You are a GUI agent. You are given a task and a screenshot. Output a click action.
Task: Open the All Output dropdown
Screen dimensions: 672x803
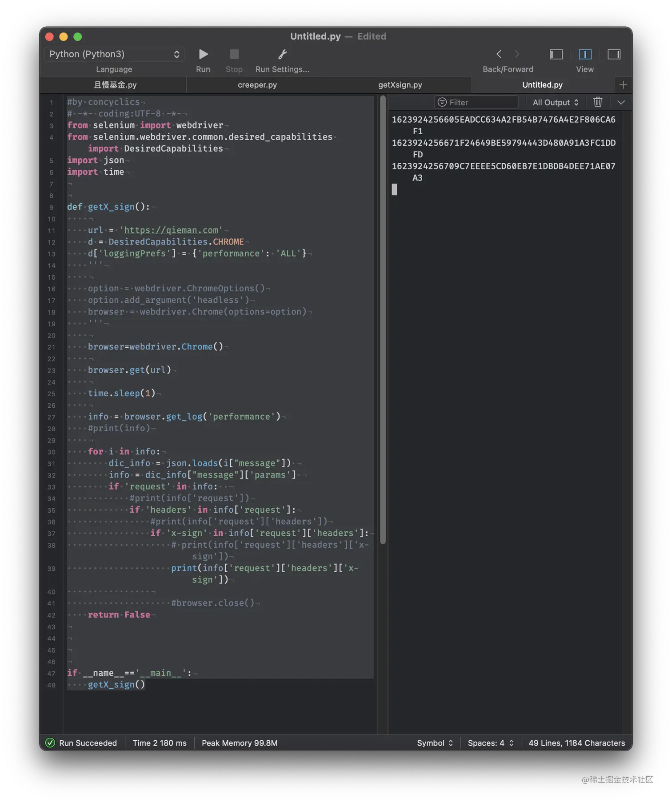pos(556,102)
